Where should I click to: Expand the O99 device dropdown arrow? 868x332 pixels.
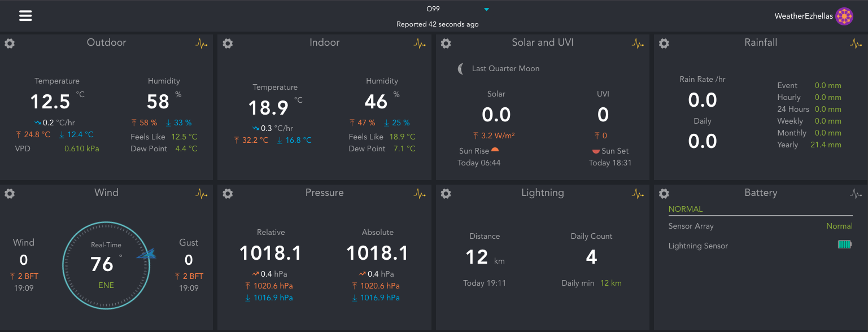(486, 9)
